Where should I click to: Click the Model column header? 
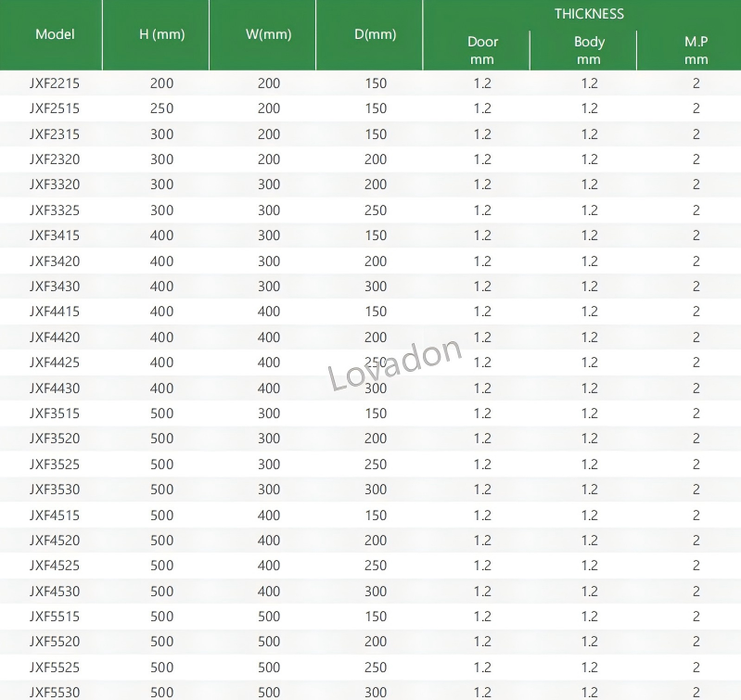coord(55,34)
